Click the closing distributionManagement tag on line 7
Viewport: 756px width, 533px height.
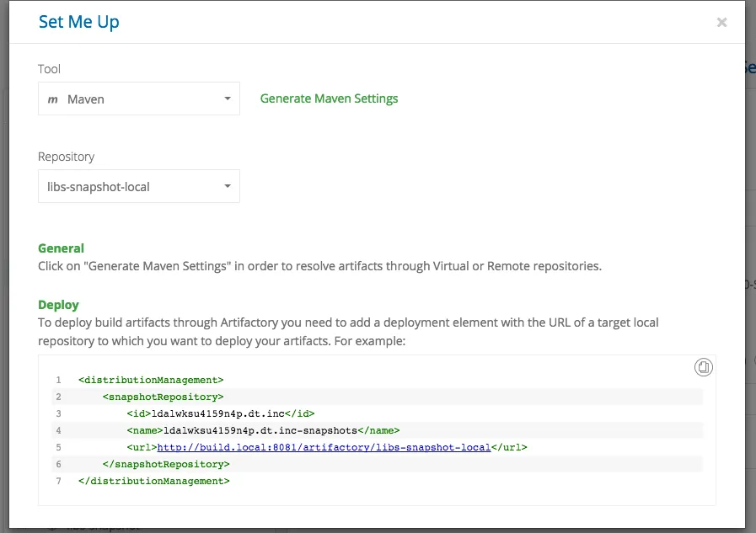tap(153, 481)
